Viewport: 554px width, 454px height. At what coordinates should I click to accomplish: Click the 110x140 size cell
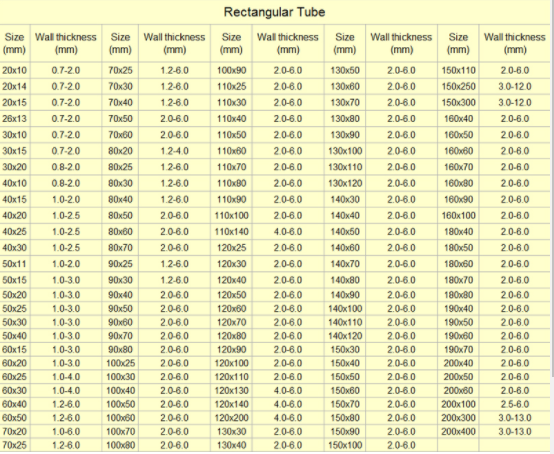point(231,232)
